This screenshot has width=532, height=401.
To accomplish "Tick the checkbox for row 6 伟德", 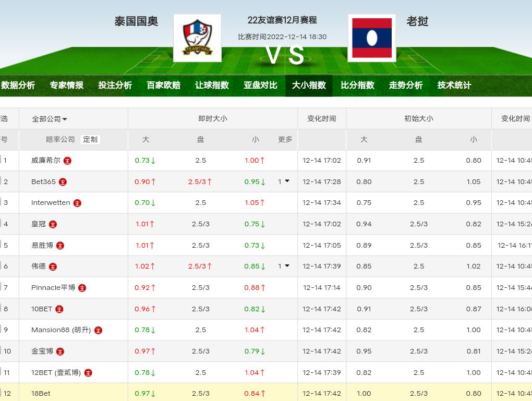I will point(1,266).
